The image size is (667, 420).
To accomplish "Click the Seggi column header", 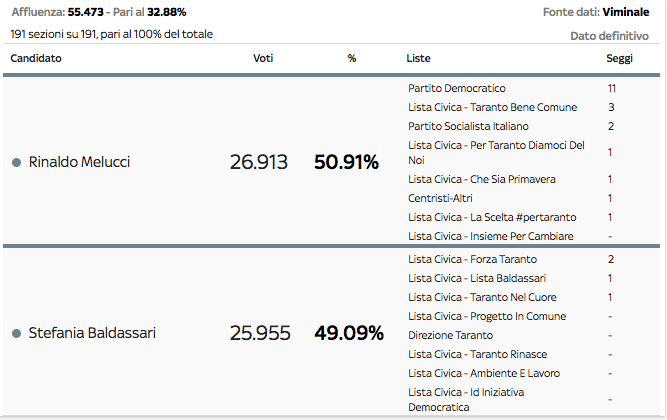I will pos(619,58).
